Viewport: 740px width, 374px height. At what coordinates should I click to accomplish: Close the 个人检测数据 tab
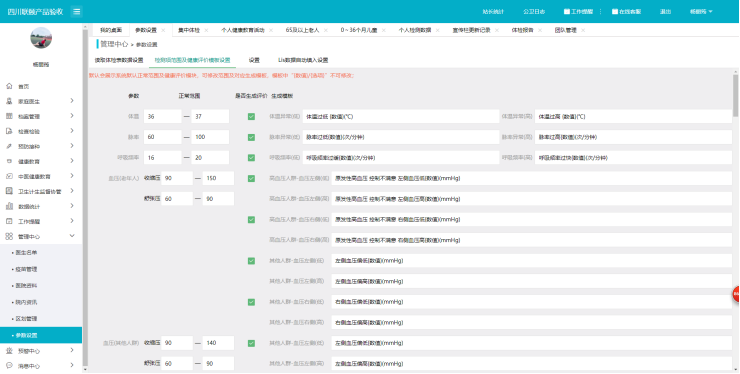[x=437, y=30]
